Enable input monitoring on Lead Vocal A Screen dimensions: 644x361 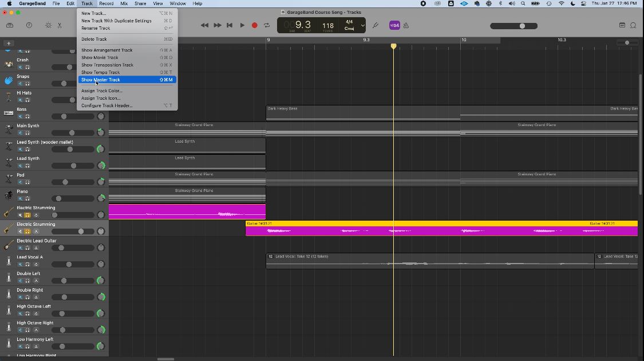pyautogui.click(x=35, y=264)
